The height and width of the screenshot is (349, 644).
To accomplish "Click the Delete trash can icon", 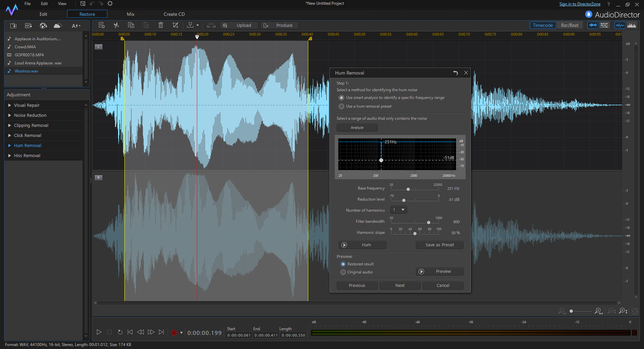I will tap(161, 25).
